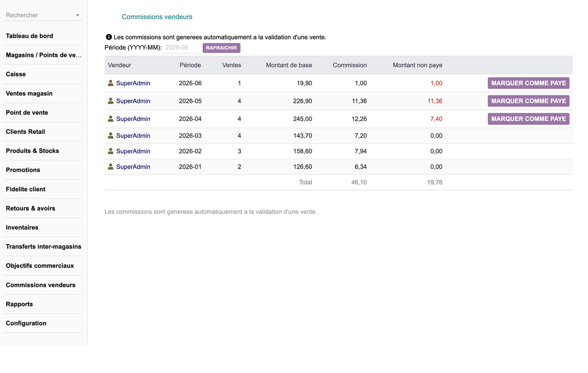Open SuperAdmin link in 2026-03 row

click(133, 136)
